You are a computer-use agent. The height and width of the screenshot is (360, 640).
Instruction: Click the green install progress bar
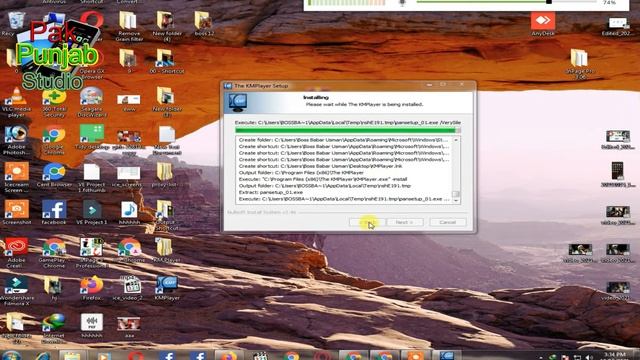point(348,130)
